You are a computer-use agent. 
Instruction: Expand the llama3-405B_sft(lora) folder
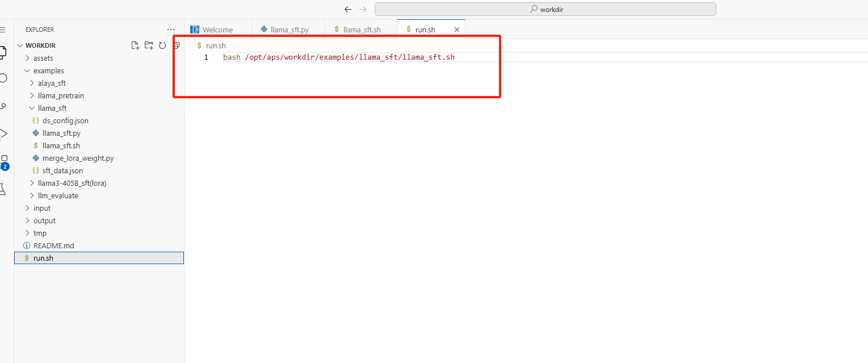72,183
